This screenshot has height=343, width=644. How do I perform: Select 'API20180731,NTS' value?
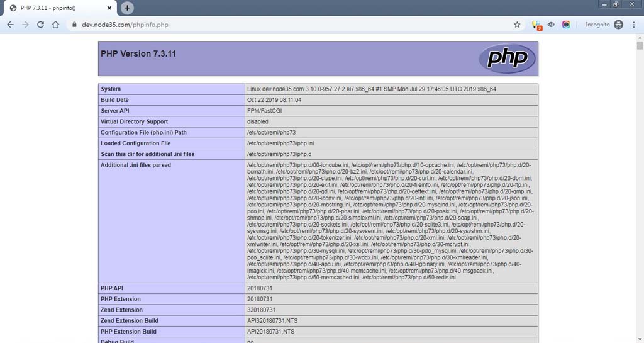pos(270,332)
